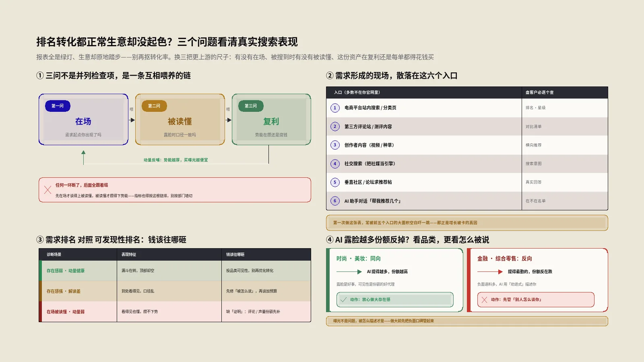Click the AI 助手对话「帮我推荐几个」 row text
This screenshot has height=362, width=644.
(x=373, y=201)
